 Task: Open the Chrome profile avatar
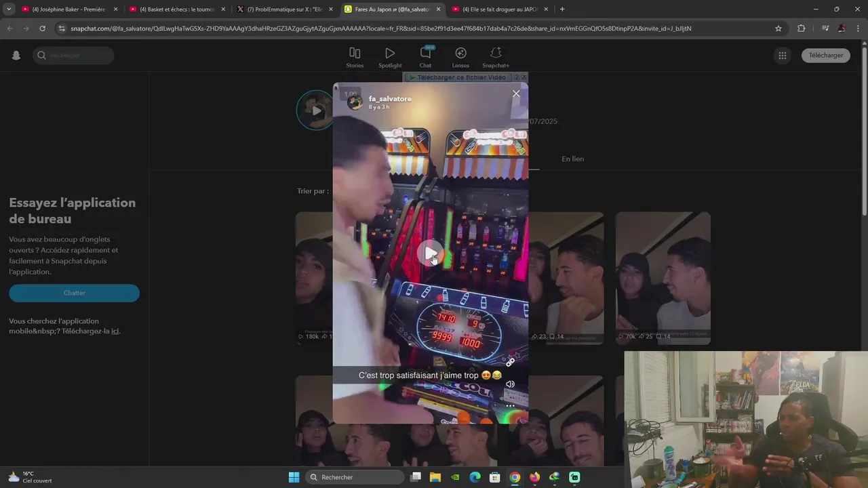point(842,28)
